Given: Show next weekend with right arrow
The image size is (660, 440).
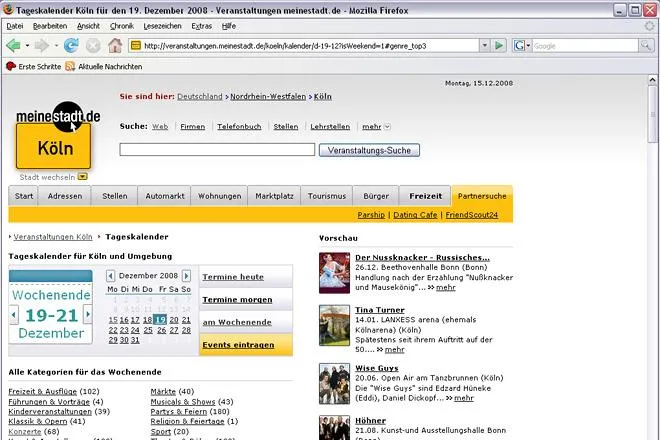Looking at the screenshot, I should (88, 314).
